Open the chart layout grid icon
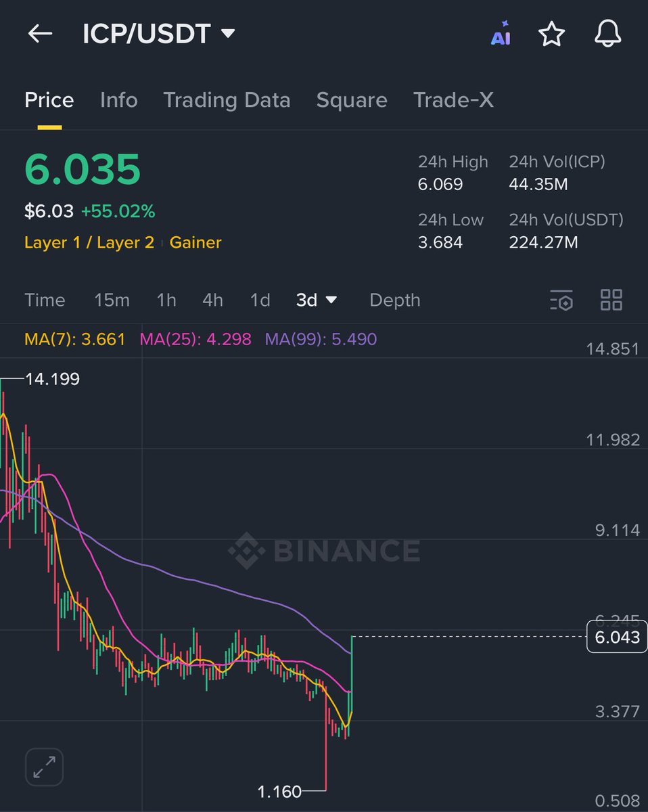This screenshot has width=648, height=812. (611, 300)
